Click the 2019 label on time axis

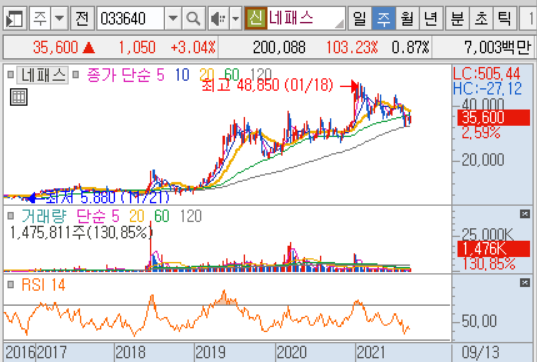pyautogui.click(x=210, y=352)
